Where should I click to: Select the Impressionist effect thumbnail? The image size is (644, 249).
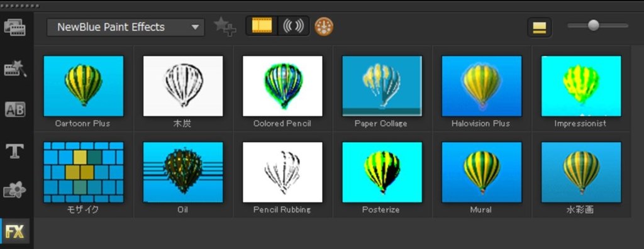581,86
